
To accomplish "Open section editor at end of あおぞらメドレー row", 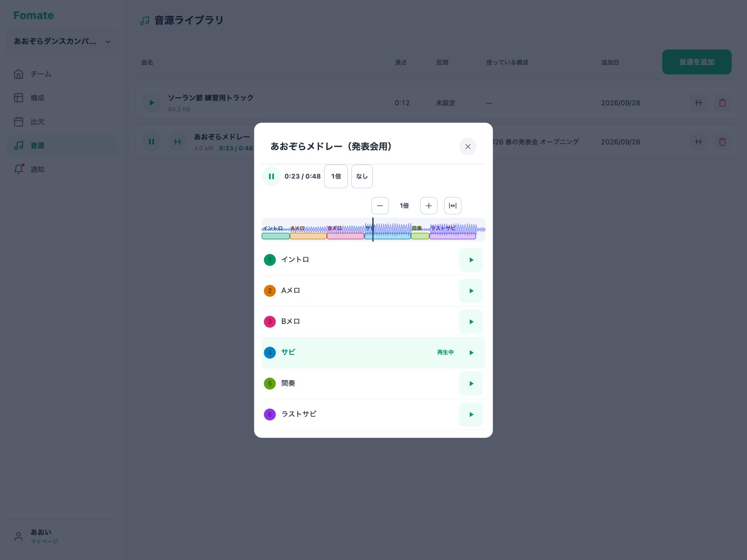I will [x=698, y=142].
